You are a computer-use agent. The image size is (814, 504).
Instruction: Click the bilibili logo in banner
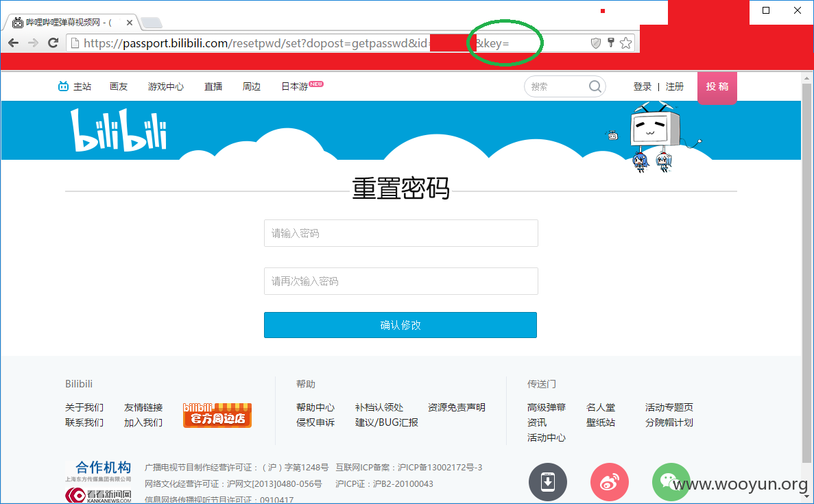click(x=119, y=130)
